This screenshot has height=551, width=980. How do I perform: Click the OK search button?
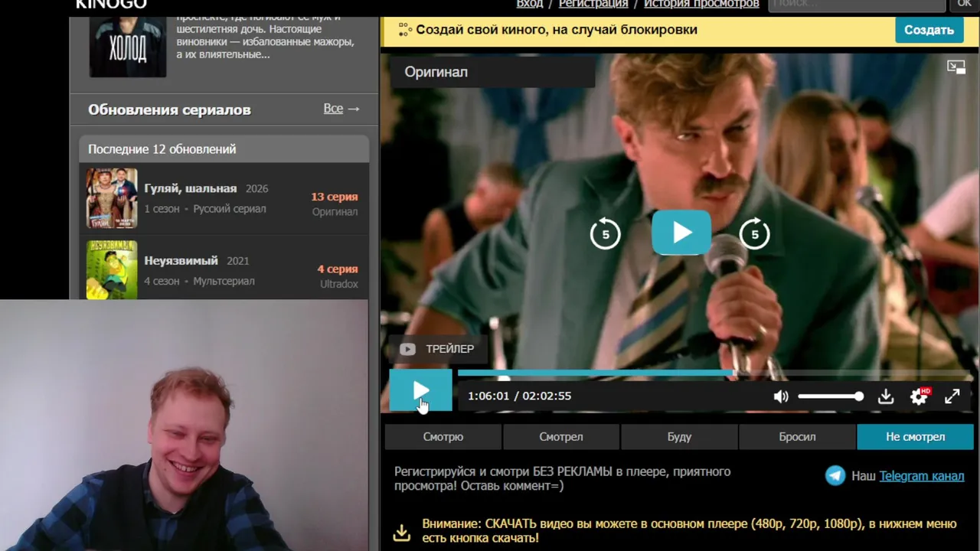point(964,5)
